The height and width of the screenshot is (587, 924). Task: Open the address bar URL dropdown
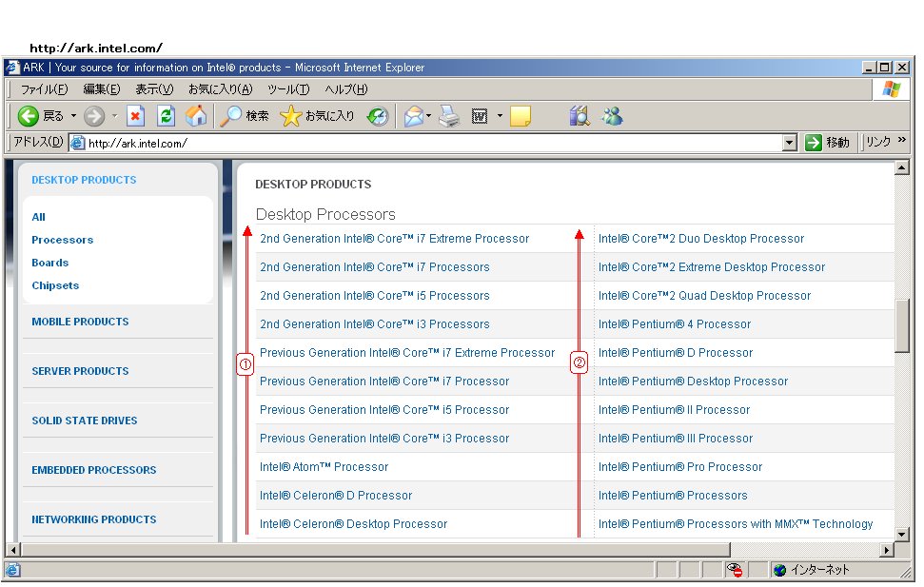click(x=789, y=143)
